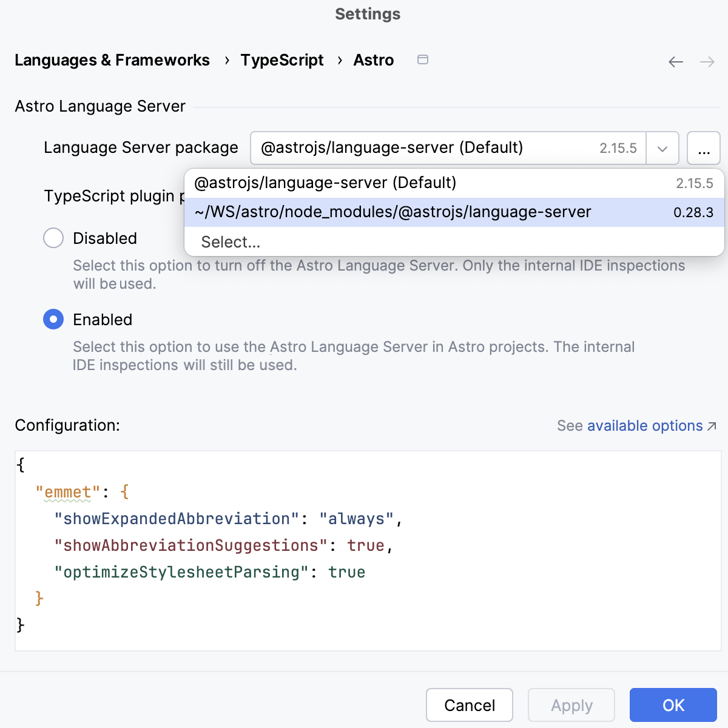The height and width of the screenshot is (728, 728).
Task: Select the Disabled radio button
Action: (x=53, y=238)
